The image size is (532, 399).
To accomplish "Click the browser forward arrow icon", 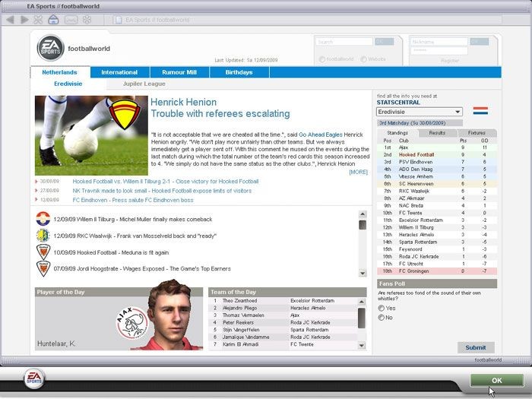I will 24,20.
